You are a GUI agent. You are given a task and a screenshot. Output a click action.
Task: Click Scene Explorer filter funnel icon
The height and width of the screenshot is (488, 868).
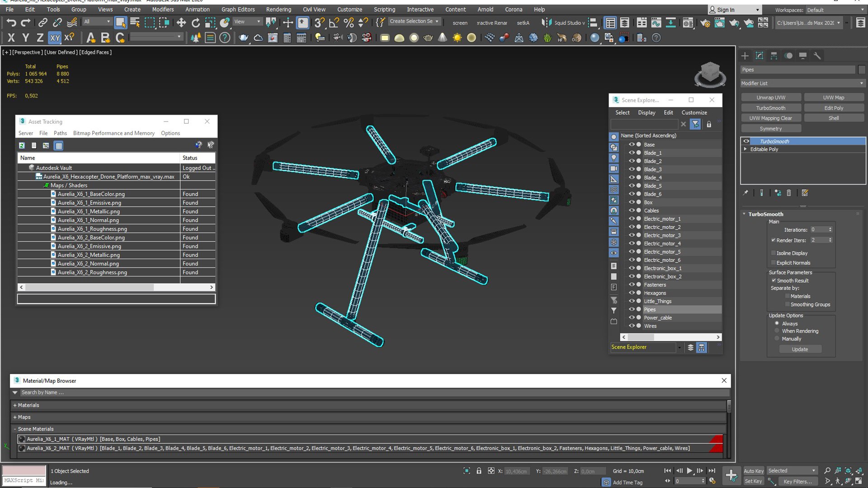tap(695, 124)
